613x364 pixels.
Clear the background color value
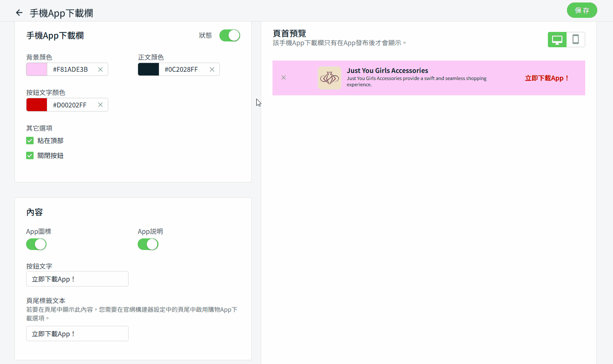100,70
